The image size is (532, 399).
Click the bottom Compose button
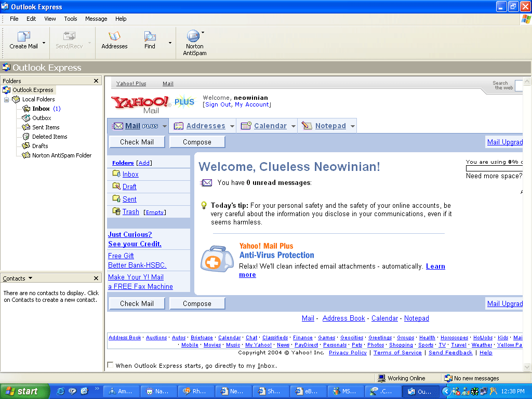click(197, 303)
